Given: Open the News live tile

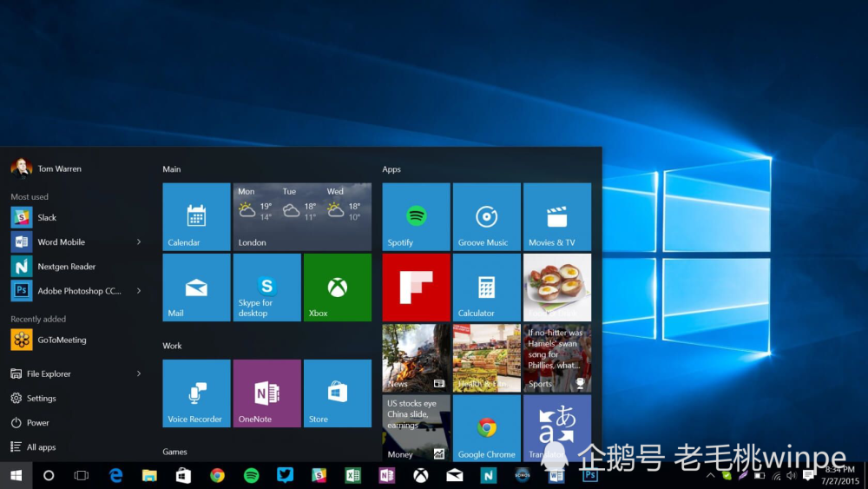Looking at the screenshot, I should tap(417, 359).
